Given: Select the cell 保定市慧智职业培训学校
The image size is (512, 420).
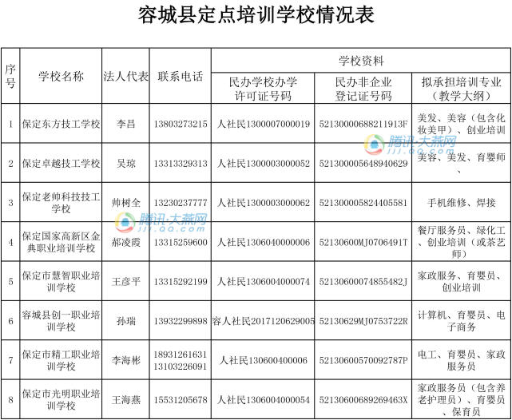Looking at the screenshot, I should click(x=61, y=282).
